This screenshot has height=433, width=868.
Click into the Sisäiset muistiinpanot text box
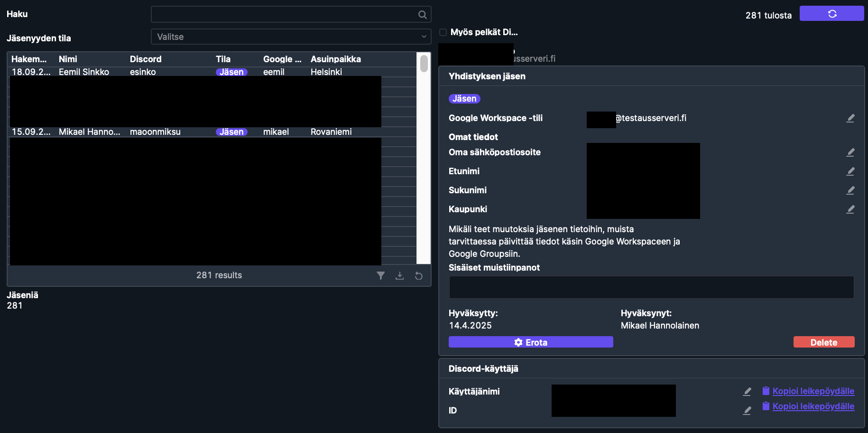(x=651, y=287)
